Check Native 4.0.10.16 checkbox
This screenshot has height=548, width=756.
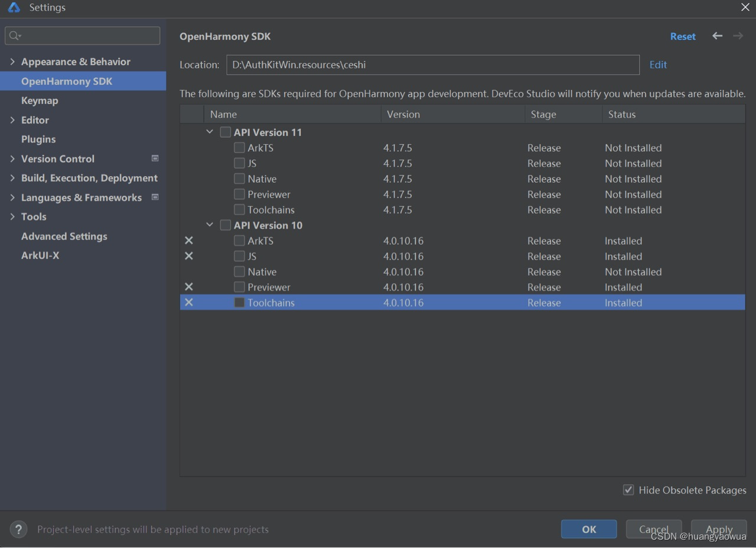pos(239,271)
